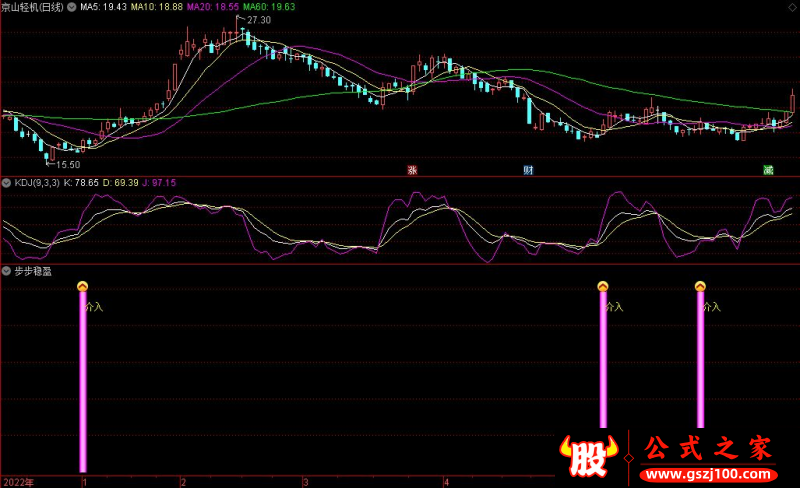Click the 2022年 timeline label
The image size is (800, 488).
18,481
